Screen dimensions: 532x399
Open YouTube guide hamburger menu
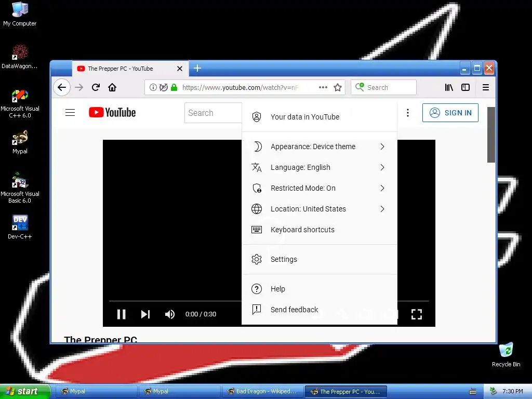70,113
